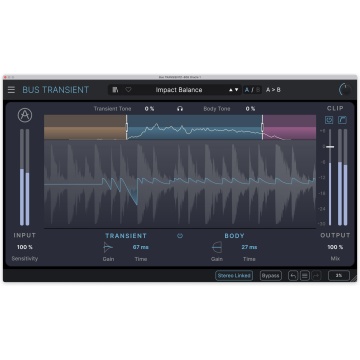The image size is (360, 360).
Task: Click the Bypass button
Action: click(x=271, y=276)
